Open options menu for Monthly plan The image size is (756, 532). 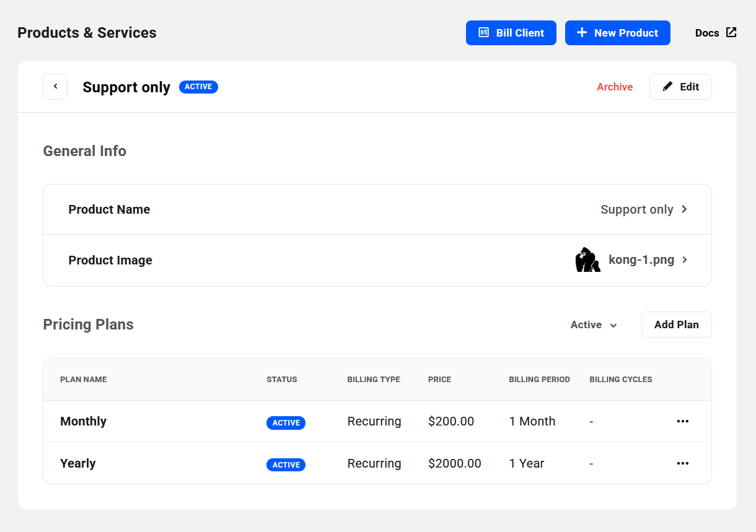[682, 421]
